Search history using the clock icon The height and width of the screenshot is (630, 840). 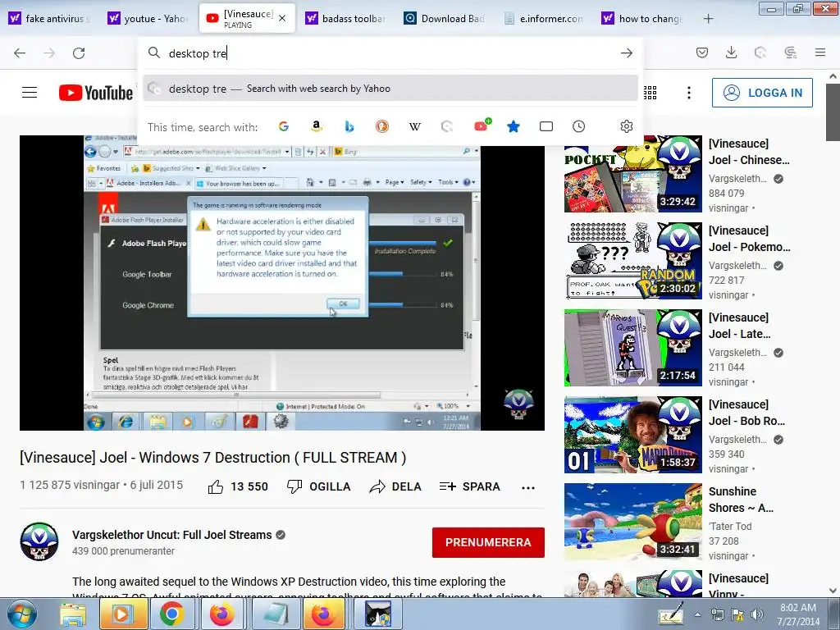[x=578, y=126]
